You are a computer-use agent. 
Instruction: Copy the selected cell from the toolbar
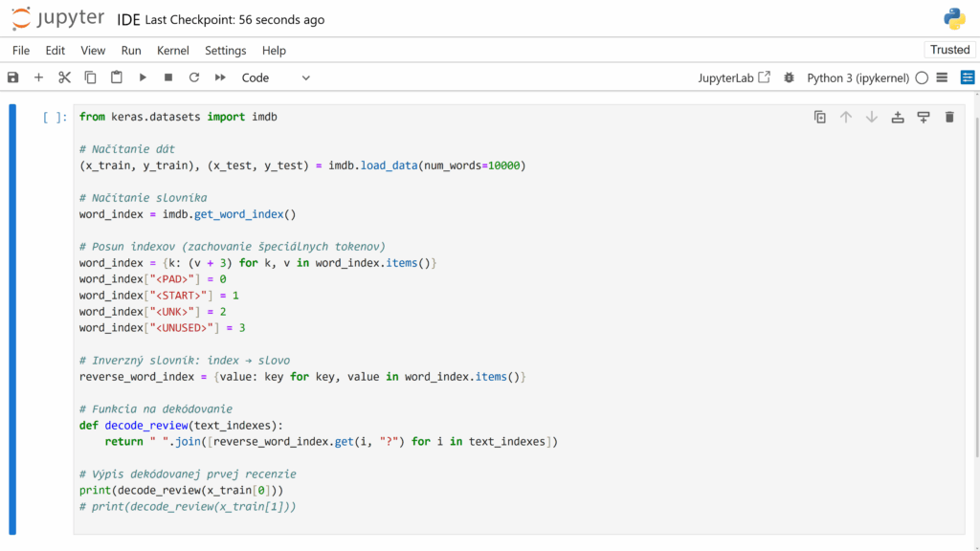[91, 77]
